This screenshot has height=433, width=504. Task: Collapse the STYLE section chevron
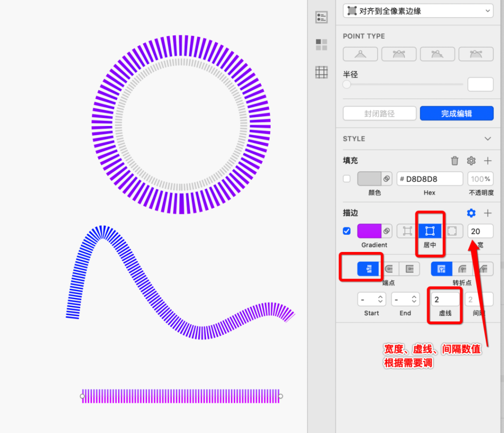tap(488, 139)
